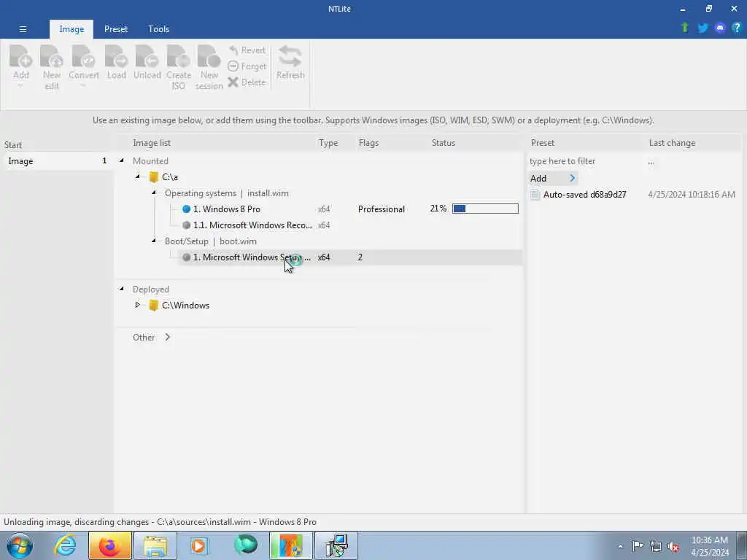Collapse the Deployed group
747x560 pixels.
(x=122, y=289)
